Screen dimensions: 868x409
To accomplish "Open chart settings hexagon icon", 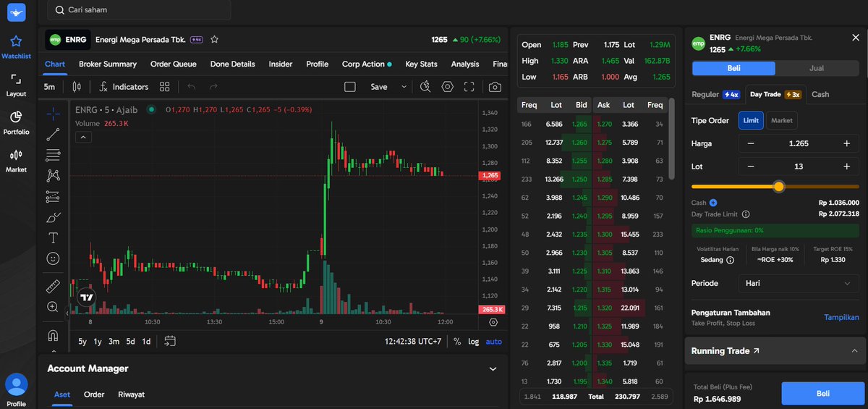I will [x=448, y=87].
